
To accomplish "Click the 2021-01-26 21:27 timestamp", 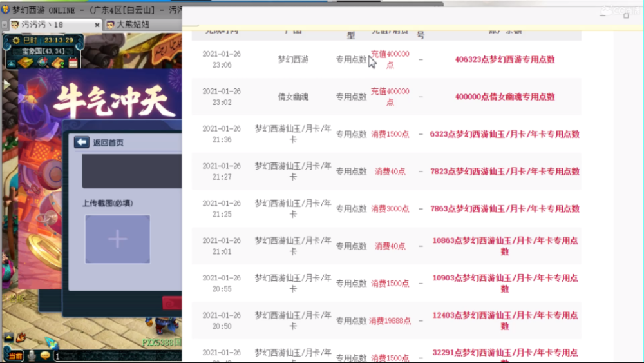I will (222, 172).
